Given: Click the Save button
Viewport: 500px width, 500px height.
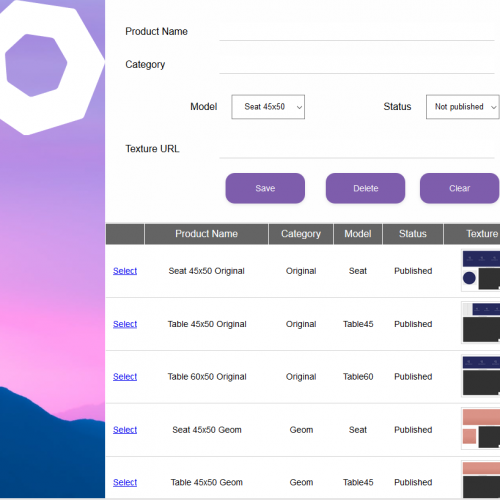Looking at the screenshot, I should (265, 188).
